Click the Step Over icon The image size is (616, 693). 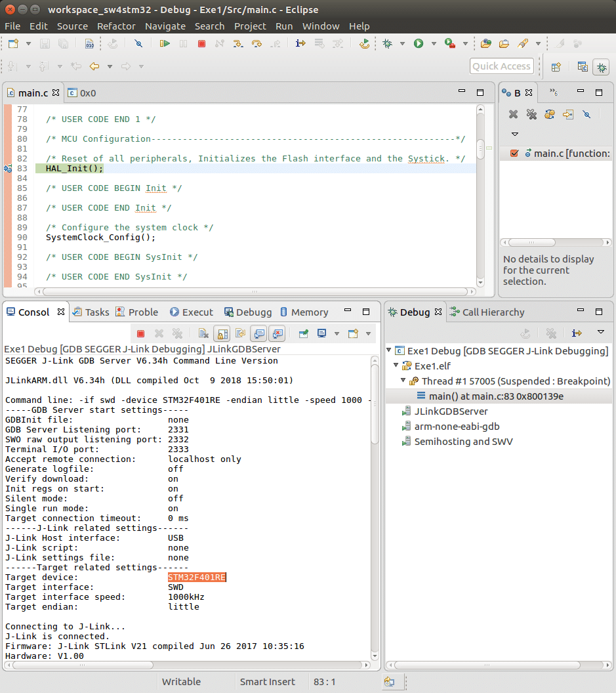pos(256,43)
